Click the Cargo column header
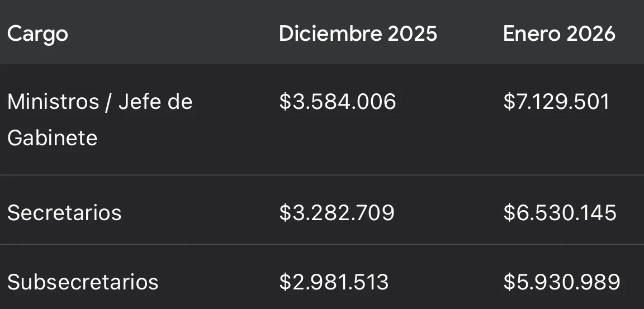The width and height of the screenshot is (644, 309). (x=37, y=34)
